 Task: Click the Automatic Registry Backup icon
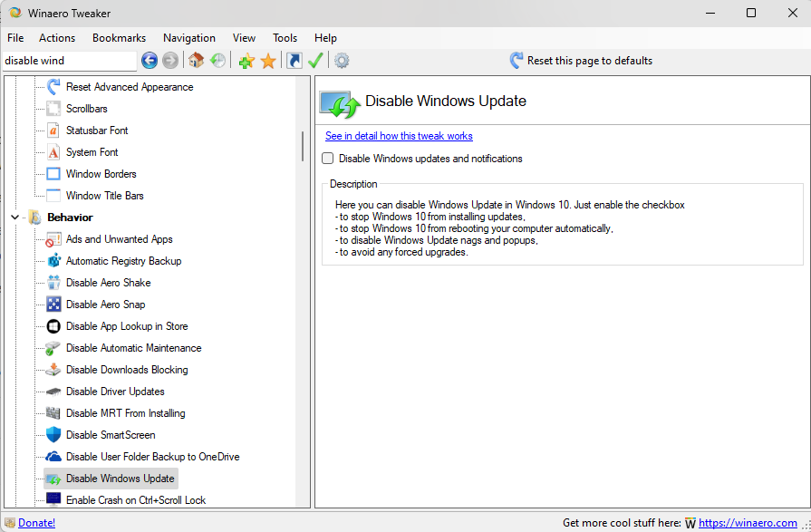pos(53,261)
